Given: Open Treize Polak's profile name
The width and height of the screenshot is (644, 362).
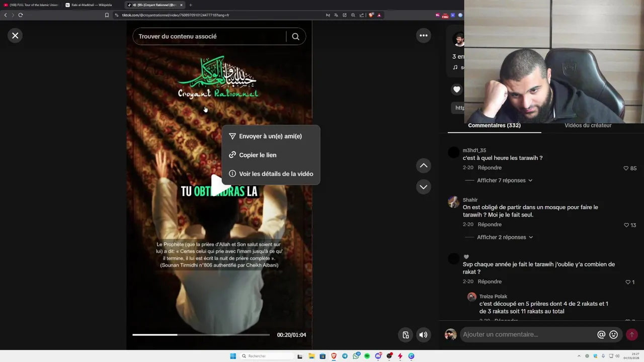Looking at the screenshot, I should point(493,297).
